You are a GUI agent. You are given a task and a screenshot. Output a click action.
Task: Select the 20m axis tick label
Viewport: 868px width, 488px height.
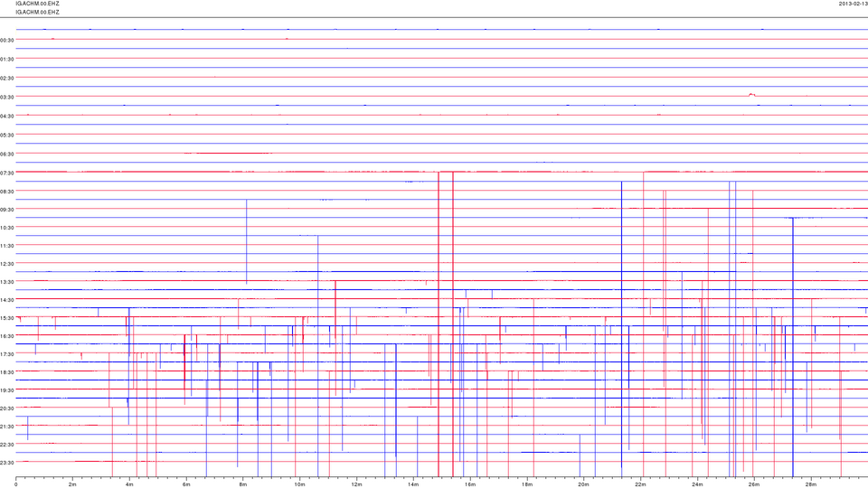coord(583,484)
